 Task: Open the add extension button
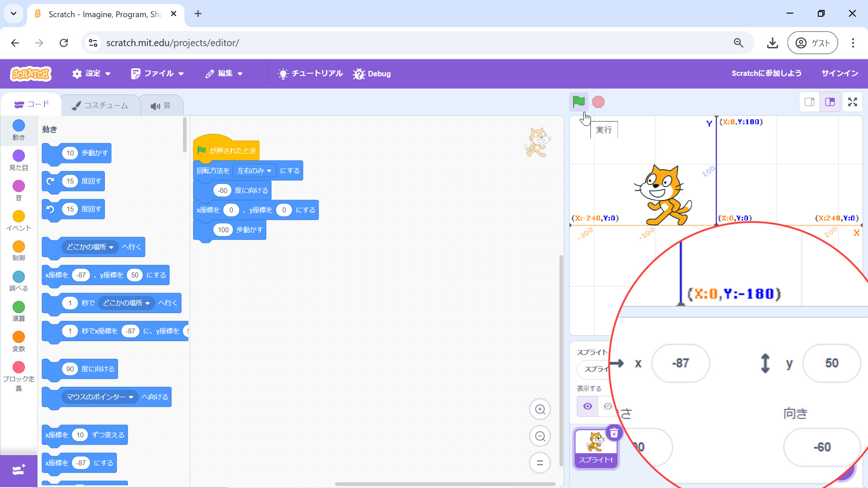pos(19,470)
